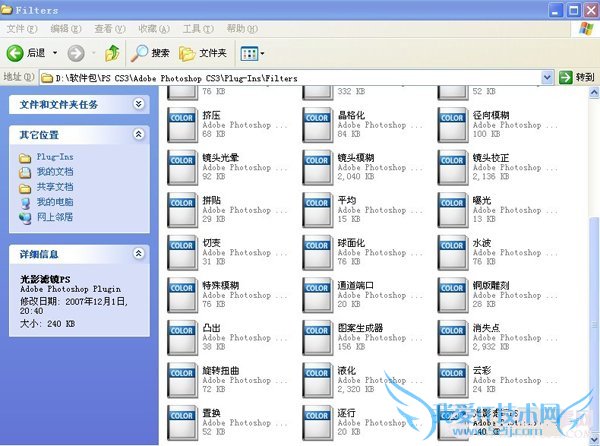The height and width of the screenshot is (446, 600).
Task: Select the 拼贴 plugin file icon
Action: [182, 210]
